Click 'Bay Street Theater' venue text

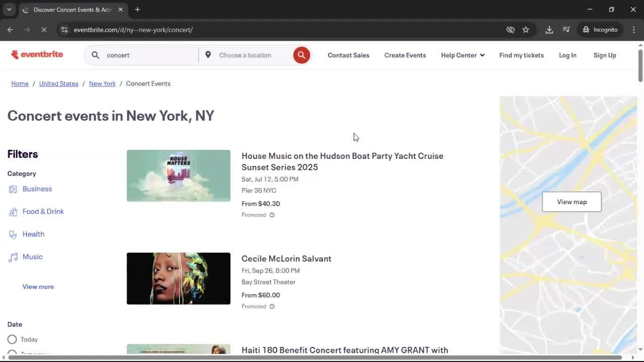[x=269, y=282]
